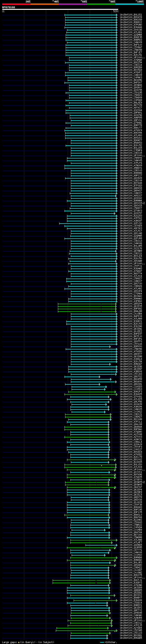This screenshot has height=644, width=146.
Task: Select label UniRef100_C4J9B4
Action: 131,314
